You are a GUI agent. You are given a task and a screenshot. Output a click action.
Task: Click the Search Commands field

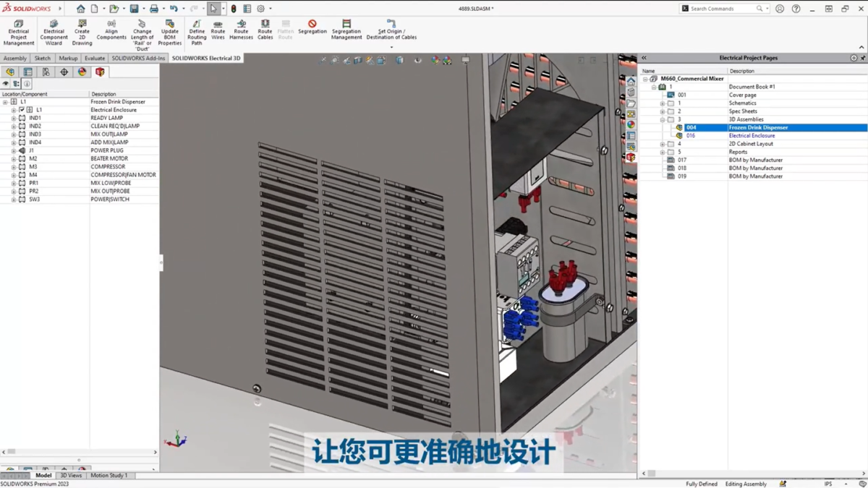[x=723, y=9]
